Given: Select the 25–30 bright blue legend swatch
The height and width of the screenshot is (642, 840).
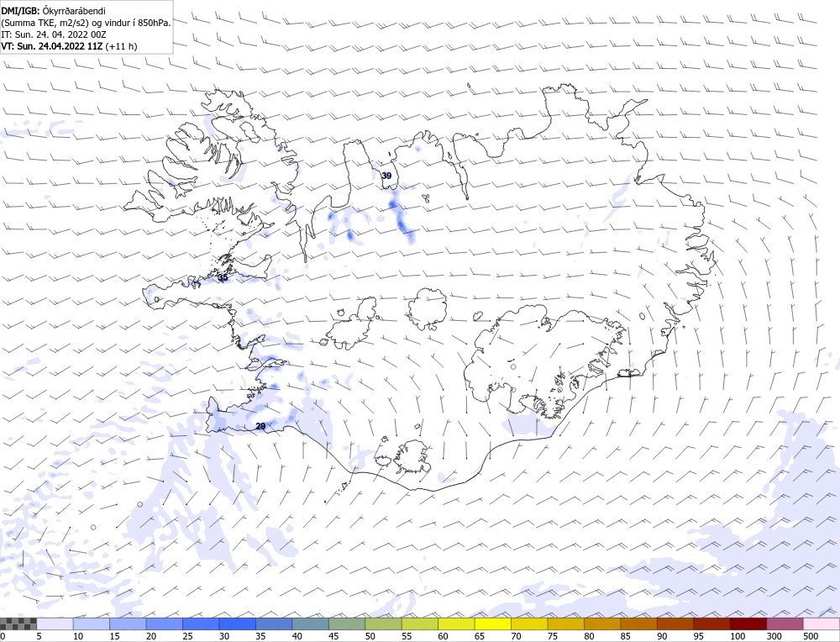Looking at the screenshot, I should (x=201, y=624).
